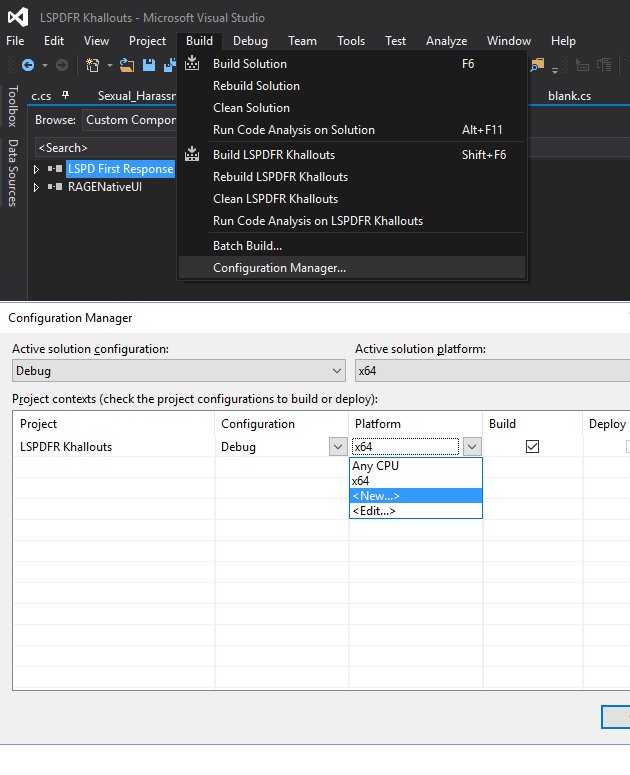Click the Build LSPDFR Khallouts menu icon

[193, 155]
